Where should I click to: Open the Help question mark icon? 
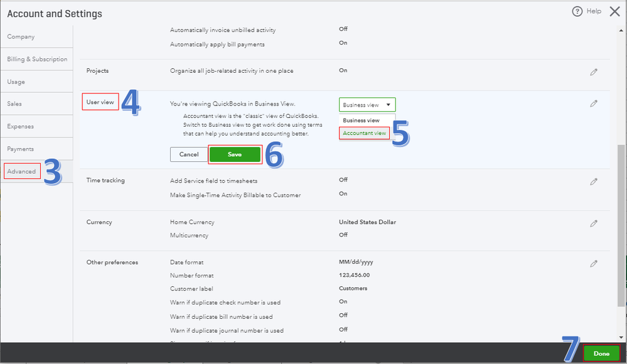(x=577, y=11)
